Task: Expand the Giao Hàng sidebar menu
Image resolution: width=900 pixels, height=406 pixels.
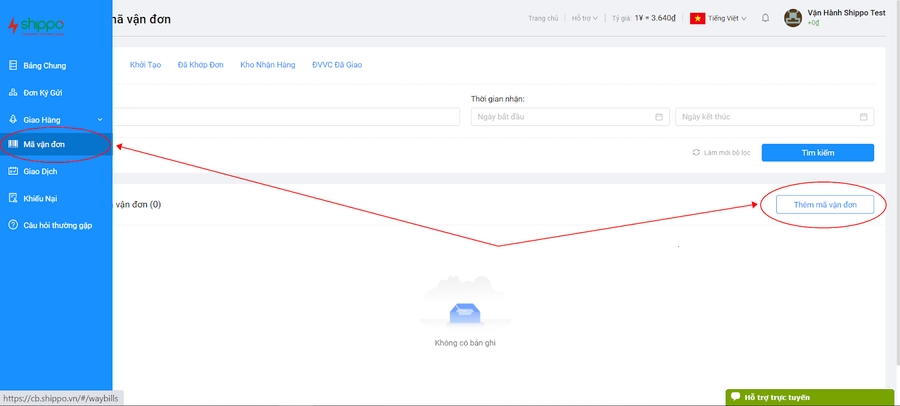Action: pos(55,119)
